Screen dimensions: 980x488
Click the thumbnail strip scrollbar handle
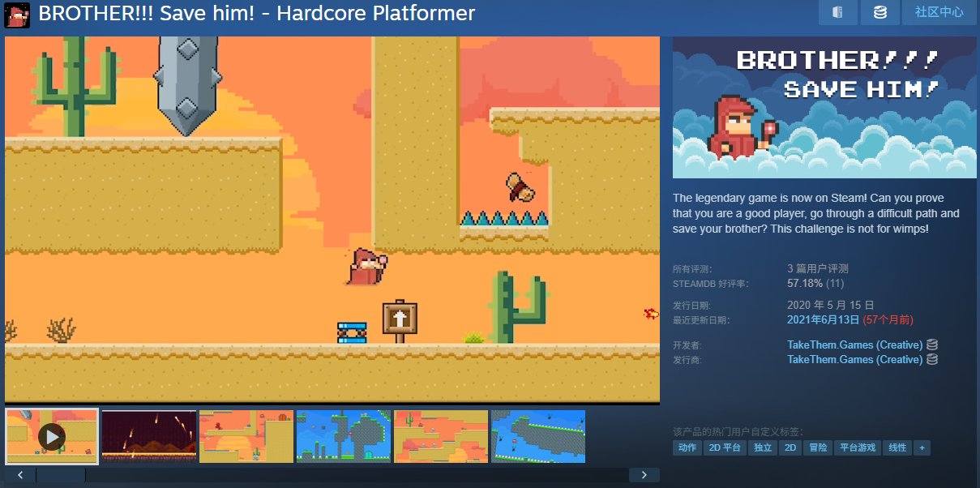coord(61,475)
